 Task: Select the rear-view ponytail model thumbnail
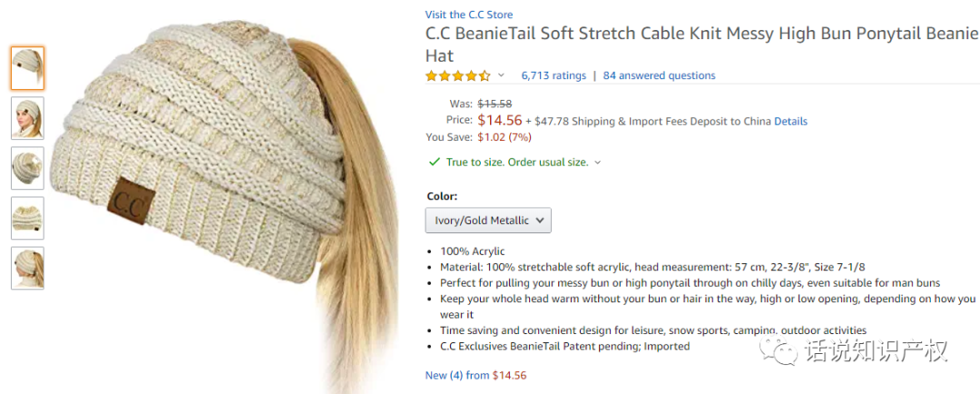pos(27,268)
